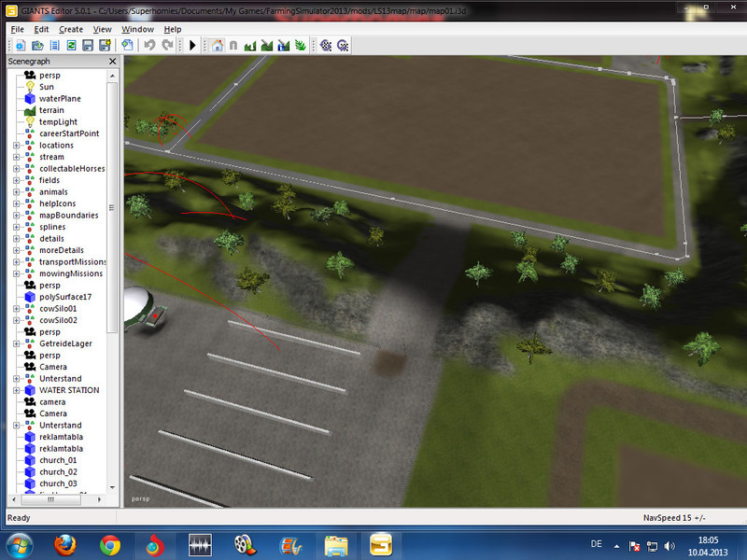The image size is (747, 560).
Task: Toggle the magnet snap tool icon
Action: tap(233, 45)
